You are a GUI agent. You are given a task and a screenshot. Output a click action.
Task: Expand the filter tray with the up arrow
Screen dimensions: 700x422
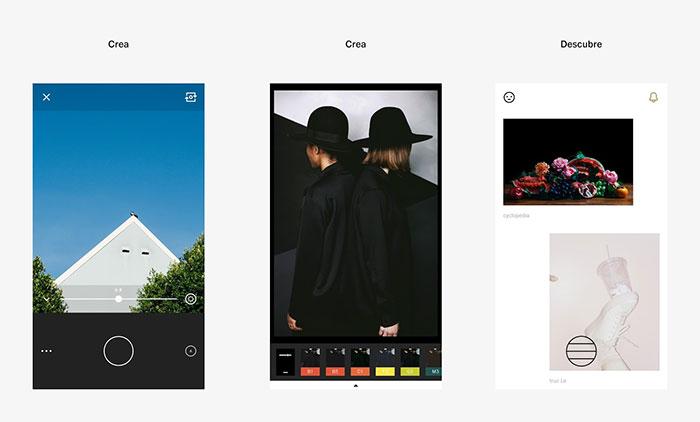pyautogui.click(x=356, y=385)
